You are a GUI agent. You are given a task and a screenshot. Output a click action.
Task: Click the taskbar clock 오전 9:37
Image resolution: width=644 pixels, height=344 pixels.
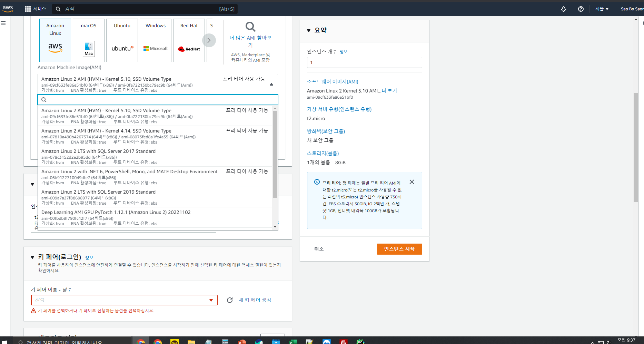626,340
